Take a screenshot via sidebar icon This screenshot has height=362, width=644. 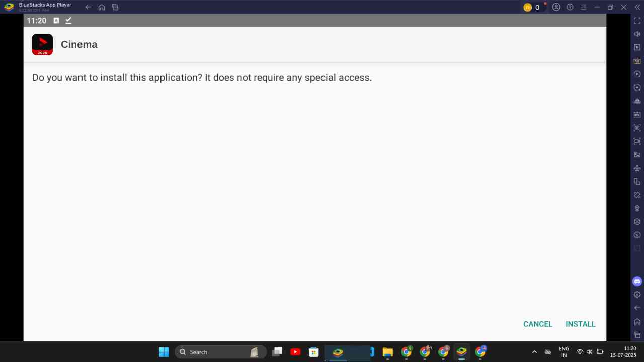[x=637, y=128]
